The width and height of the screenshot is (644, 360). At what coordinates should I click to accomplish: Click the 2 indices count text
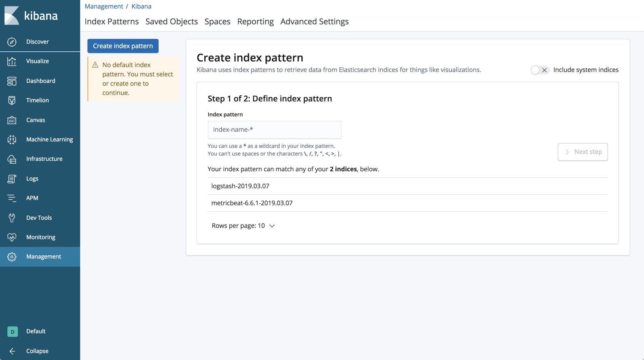343,169
